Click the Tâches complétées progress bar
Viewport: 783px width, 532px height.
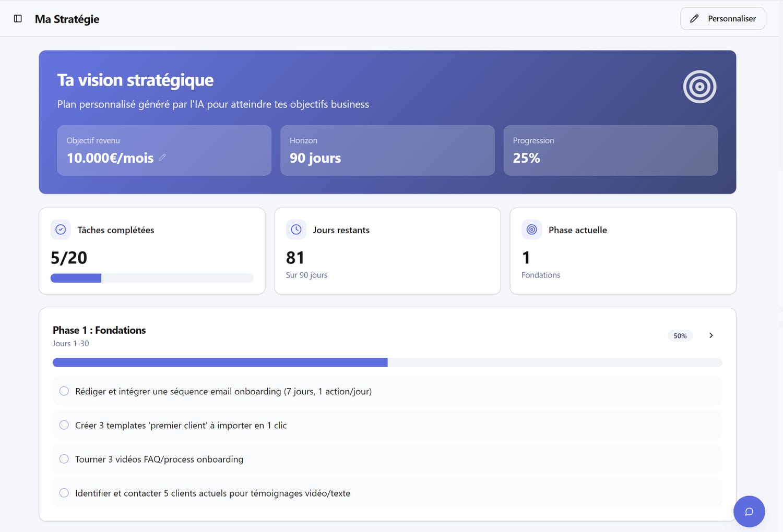click(151, 279)
